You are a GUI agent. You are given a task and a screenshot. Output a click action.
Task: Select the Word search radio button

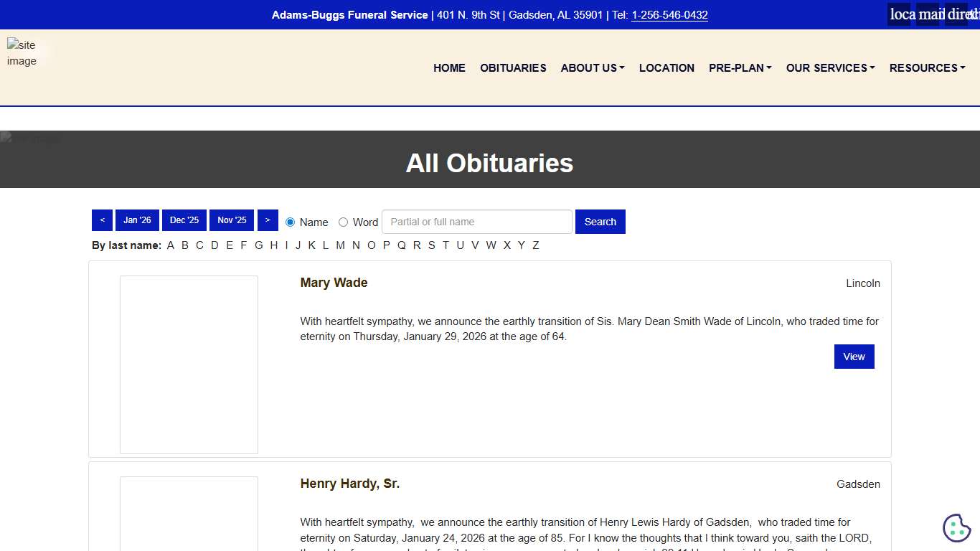point(343,222)
